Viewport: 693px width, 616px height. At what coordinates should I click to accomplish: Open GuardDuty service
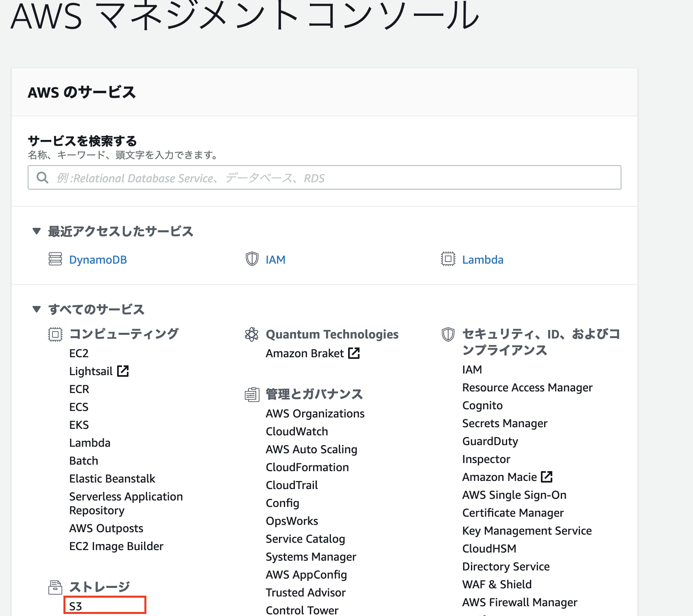490,441
